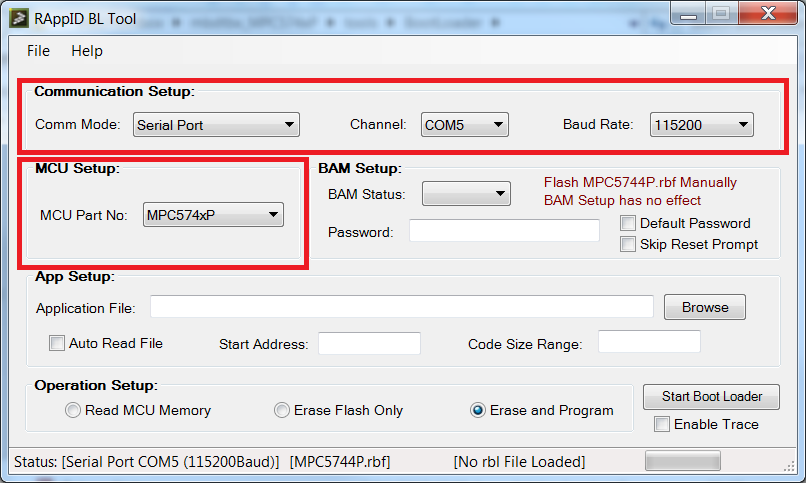Click the Application File input field
Viewport: 806px width, 483px height.
pyautogui.click(x=401, y=307)
